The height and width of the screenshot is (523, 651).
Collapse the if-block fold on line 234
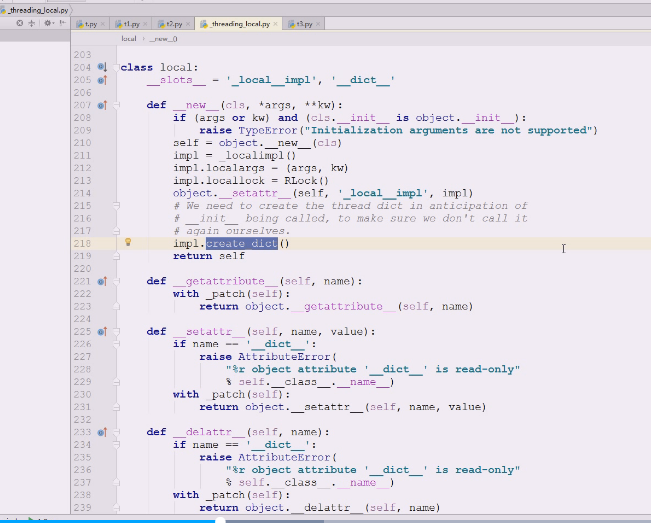tap(116, 445)
